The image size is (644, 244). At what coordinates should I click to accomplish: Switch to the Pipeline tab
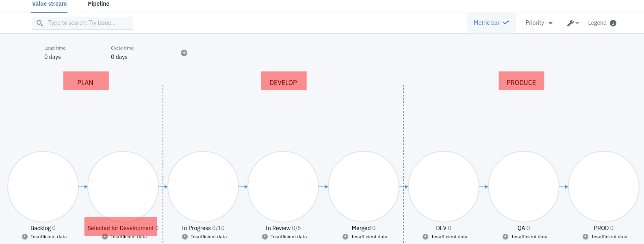coord(98,4)
